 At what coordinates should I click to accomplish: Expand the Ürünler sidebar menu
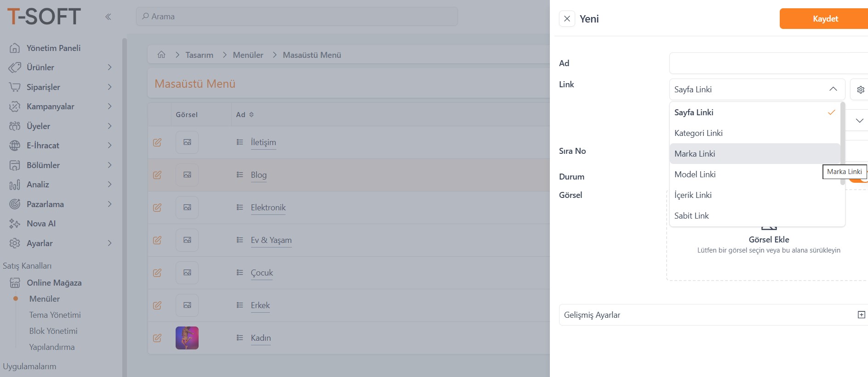[x=109, y=68]
